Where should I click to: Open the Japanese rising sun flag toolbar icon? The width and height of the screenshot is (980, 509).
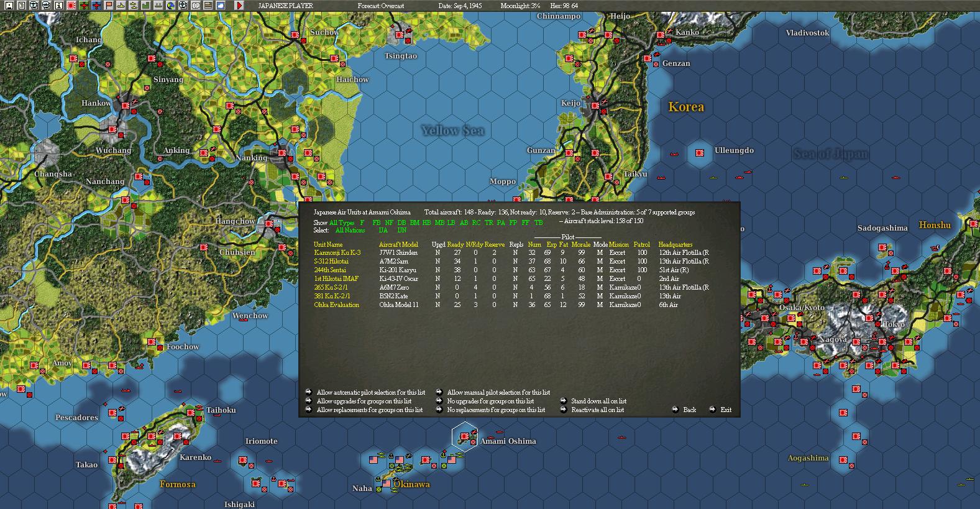pyautogui.click(x=71, y=6)
